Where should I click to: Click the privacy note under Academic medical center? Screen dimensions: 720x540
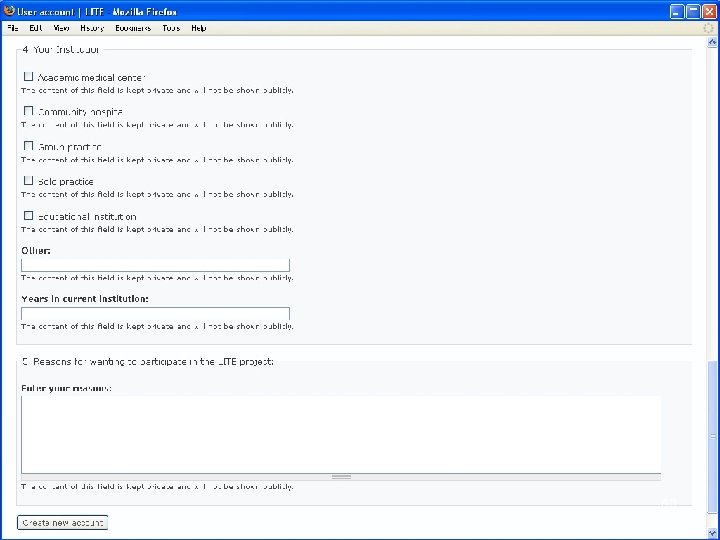(x=157, y=90)
